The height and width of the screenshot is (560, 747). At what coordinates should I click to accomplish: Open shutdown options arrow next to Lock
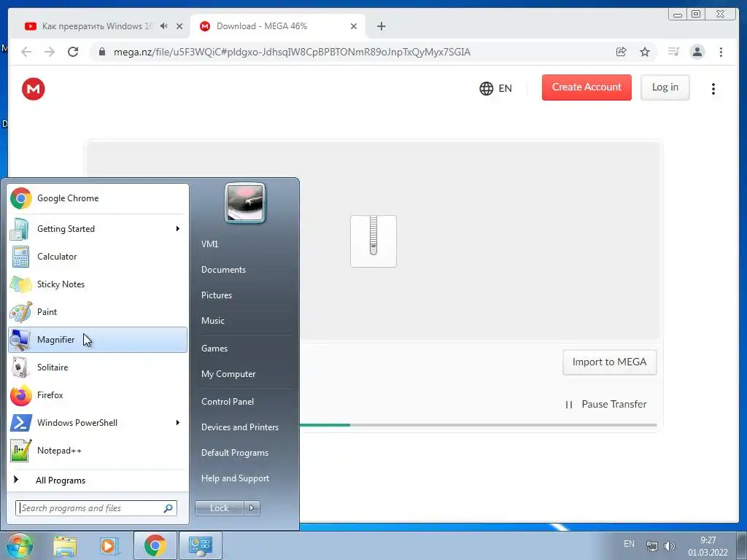tap(252, 508)
